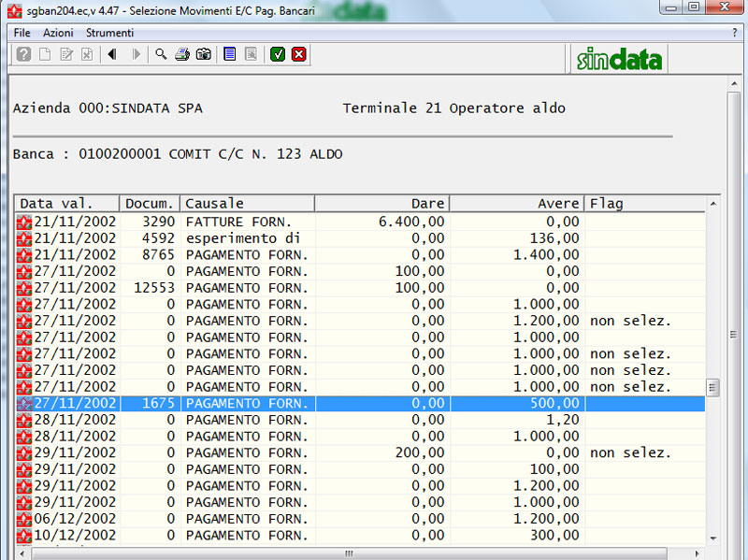Image resolution: width=748 pixels, height=560 pixels.
Task: Click 'non selez.' flag on 29/11/2002 row
Action: [x=630, y=452]
